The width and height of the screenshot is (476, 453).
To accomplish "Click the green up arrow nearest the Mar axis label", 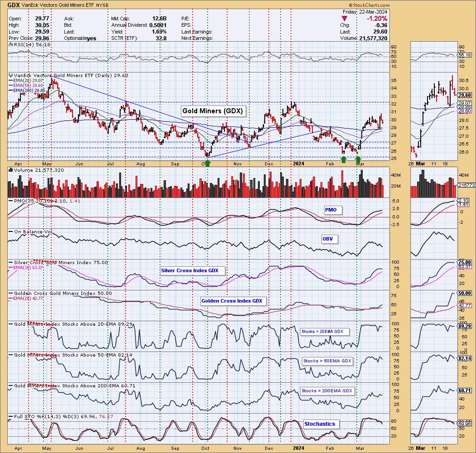I will [x=358, y=159].
